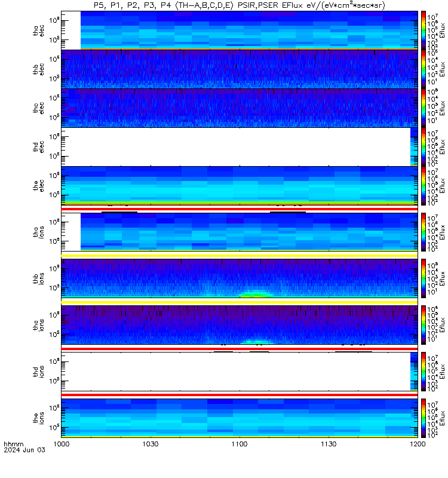Click the cyan flux enhancement in thc ions

[256, 342]
